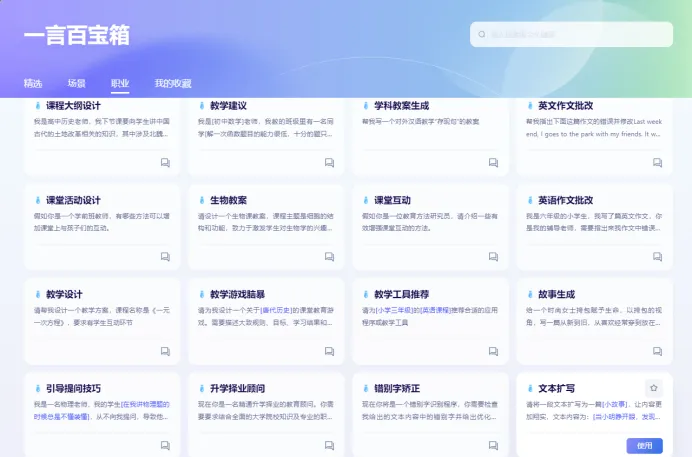
Task: Click the pen icon beside 文本扩写
Action: 530,388
